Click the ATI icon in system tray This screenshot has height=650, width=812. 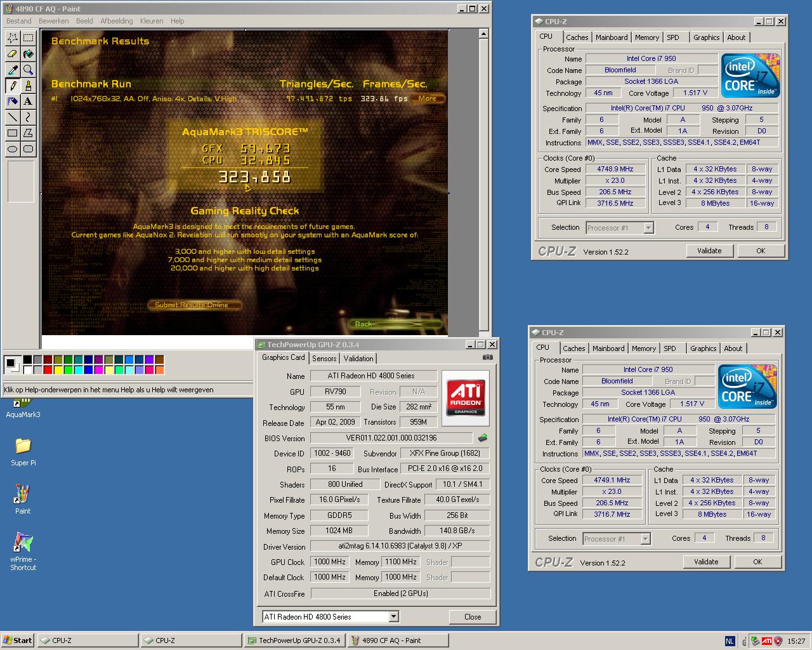point(766,640)
